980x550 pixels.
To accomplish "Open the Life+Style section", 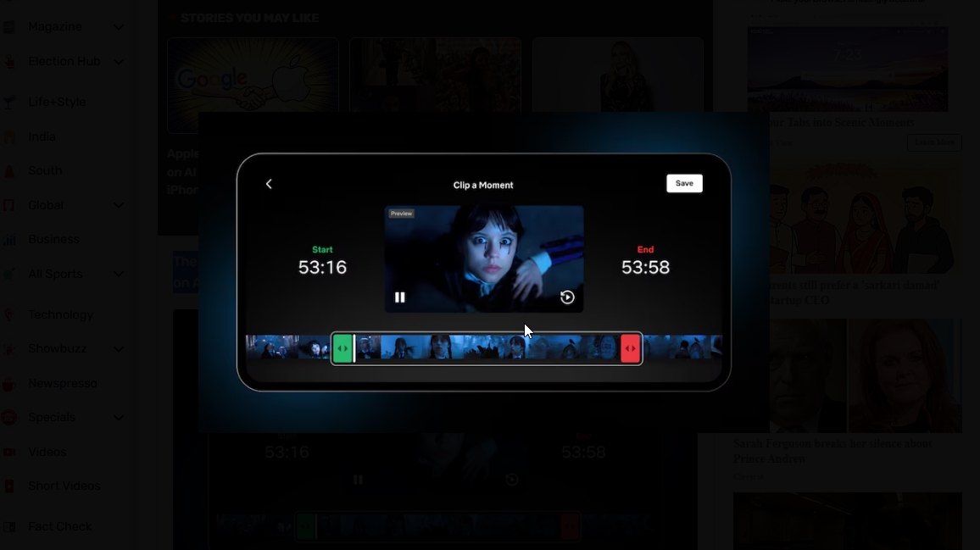I will coord(57,102).
